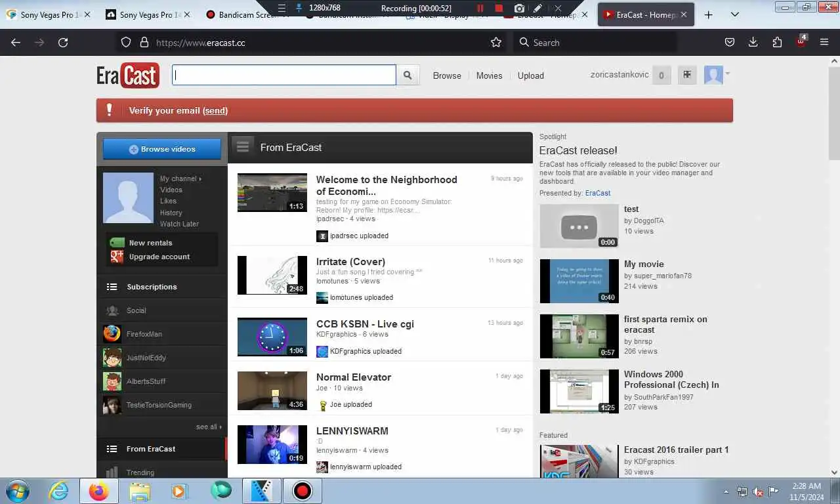Open the EraCast presenter link
The image size is (840, 504).
[x=597, y=193]
